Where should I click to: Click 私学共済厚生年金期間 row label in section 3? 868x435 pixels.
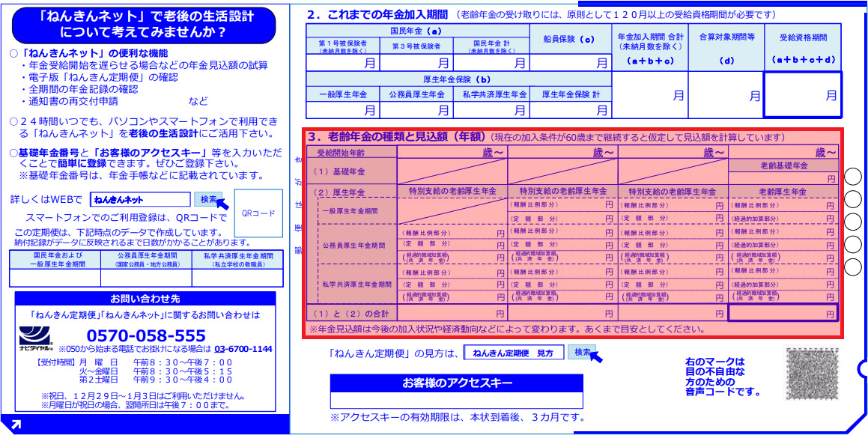click(356, 284)
